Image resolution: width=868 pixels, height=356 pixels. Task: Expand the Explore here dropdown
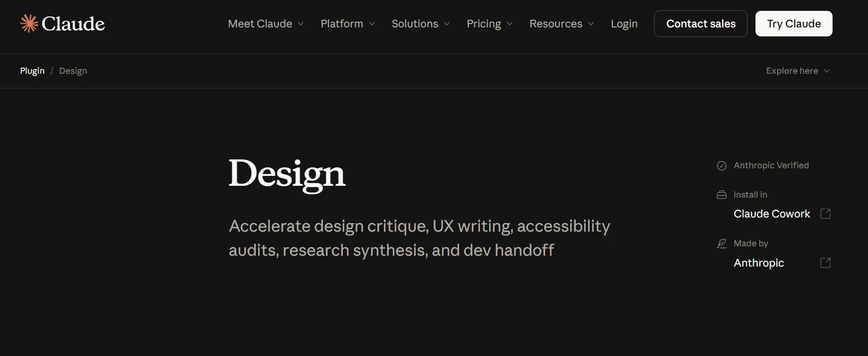(798, 71)
